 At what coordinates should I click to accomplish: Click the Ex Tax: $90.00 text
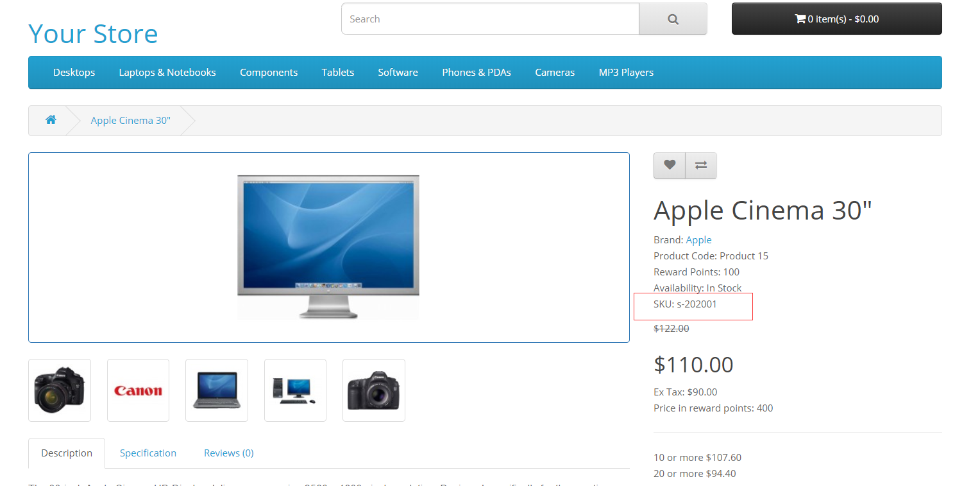click(686, 392)
